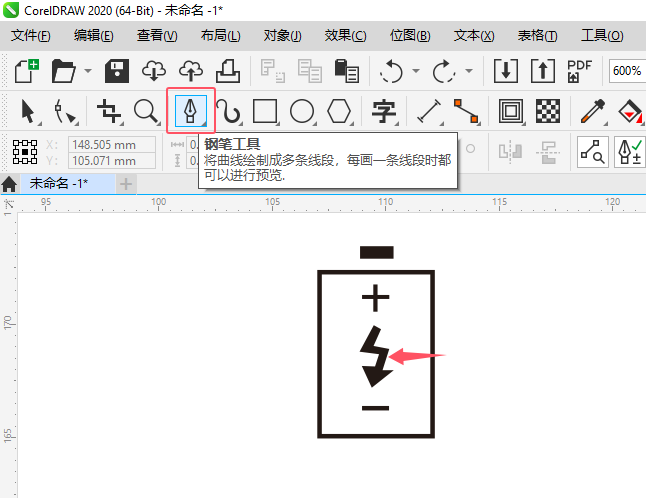Open the 文件(F) menu
The width and height of the screenshot is (646, 498).
coord(31,35)
